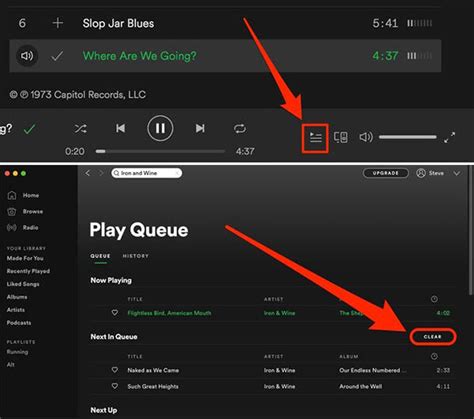Viewport: 474px width, 419px height.
Task: Skip to previous track
Action: [120, 128]
